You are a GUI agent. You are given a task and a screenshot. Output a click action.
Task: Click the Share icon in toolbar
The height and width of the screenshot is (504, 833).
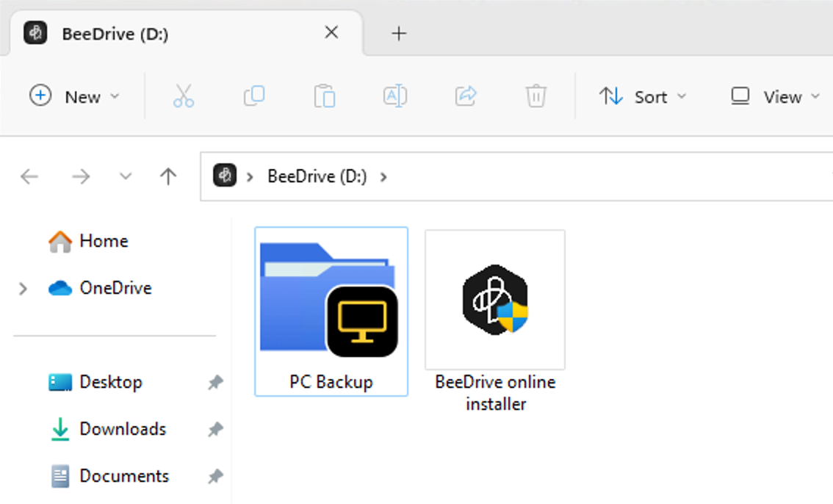click(x=466, y=96)
